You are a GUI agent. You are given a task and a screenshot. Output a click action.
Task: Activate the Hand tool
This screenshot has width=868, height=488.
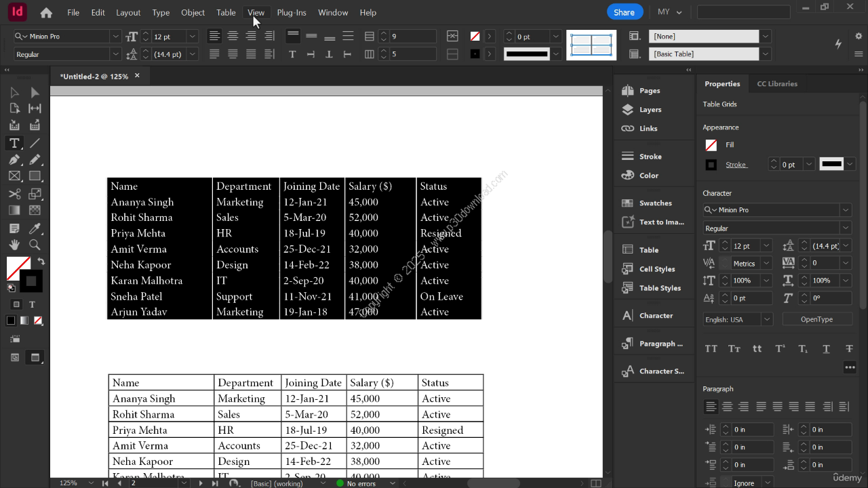(14, 245)
